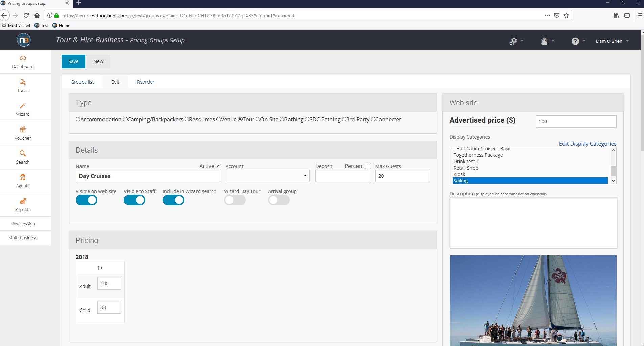The image size is (644, 346).
Task: Enable the Wizard Day Tour toggle
Action: pos(234,200)
